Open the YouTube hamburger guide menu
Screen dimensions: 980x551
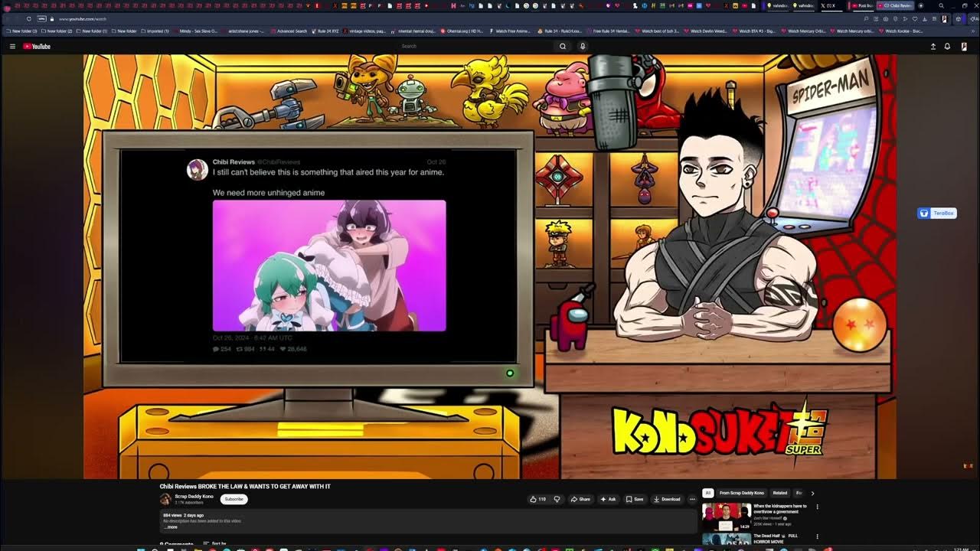point(12,47)
